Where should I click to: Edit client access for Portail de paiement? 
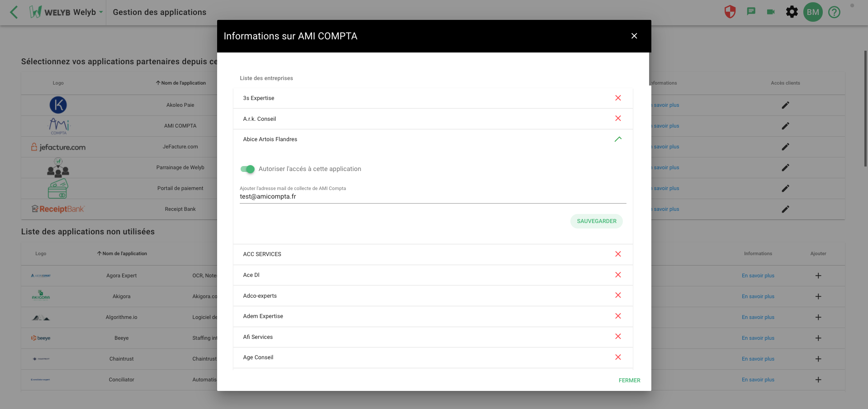point(785,188)
